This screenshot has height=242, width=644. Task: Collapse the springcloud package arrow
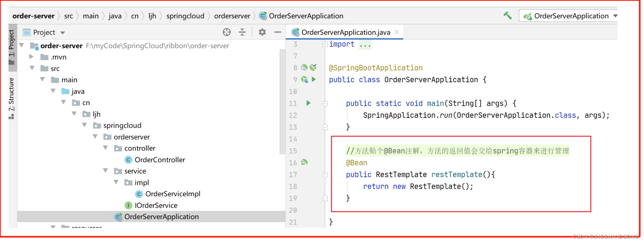click(85, 125)
